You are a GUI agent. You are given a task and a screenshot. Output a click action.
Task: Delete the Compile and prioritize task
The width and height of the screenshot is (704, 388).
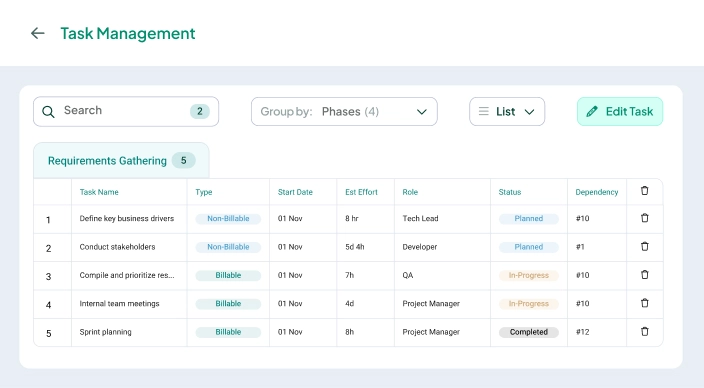pyautogui.click(x=644, y=275)
